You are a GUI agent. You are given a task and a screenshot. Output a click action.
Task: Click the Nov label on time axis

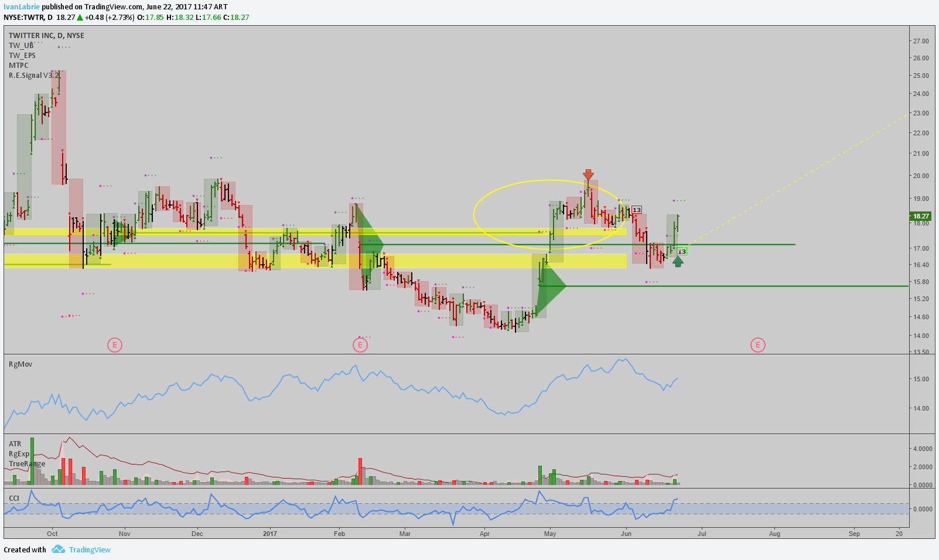pyautogui.click(x=124, y=534)
